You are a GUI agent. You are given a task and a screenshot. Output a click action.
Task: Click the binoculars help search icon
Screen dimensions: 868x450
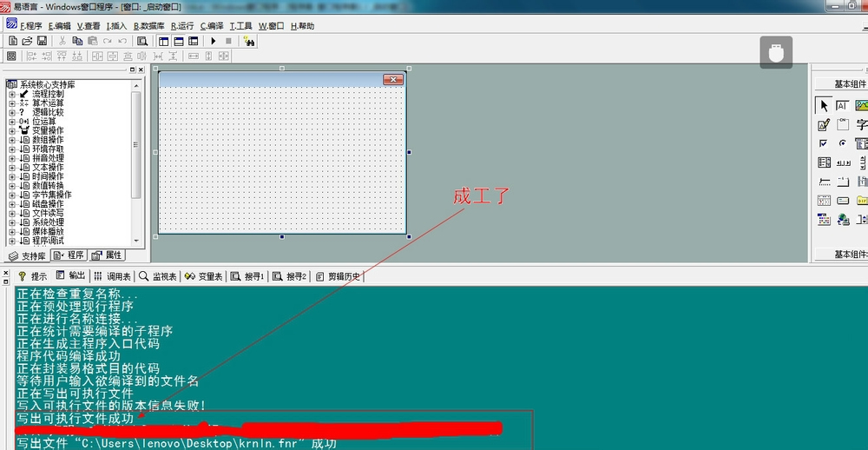point(249,41)
